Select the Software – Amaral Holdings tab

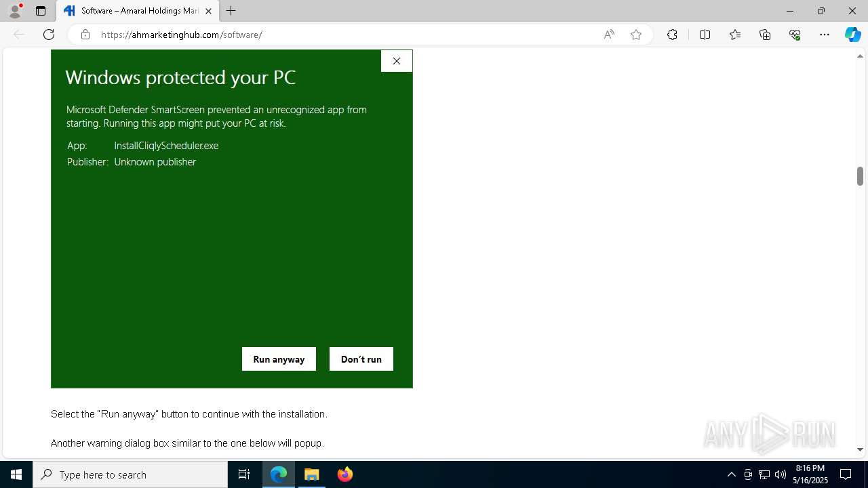[x=138, y=11]
